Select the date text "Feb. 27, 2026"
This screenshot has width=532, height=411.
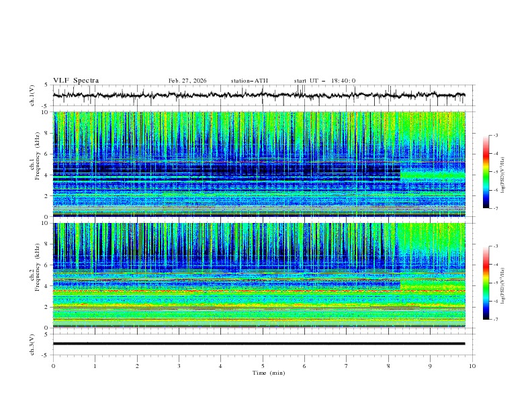point(187,81)
